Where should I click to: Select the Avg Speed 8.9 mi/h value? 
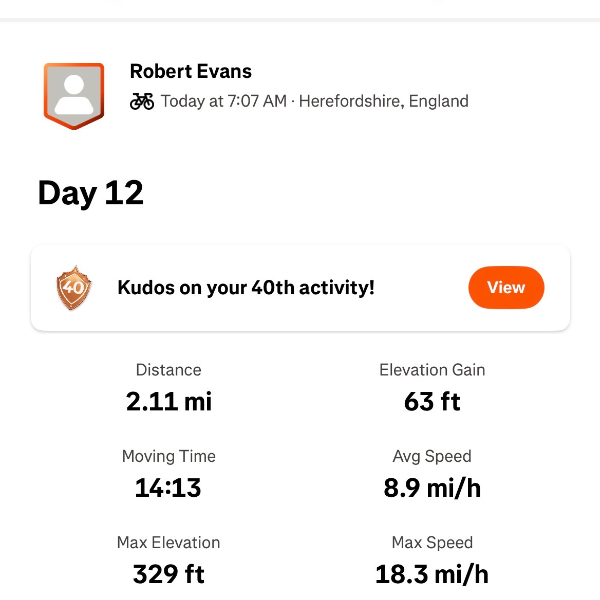(x=432, y=488)
